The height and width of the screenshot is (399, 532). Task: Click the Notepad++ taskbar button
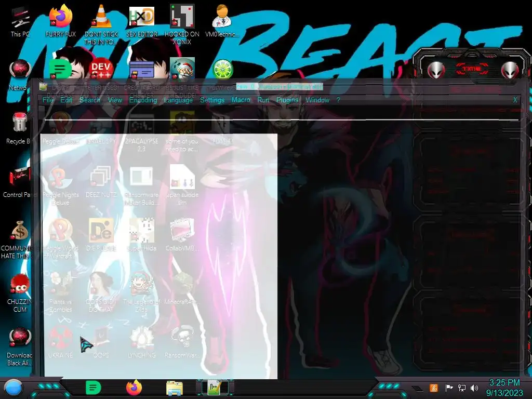pyautogui.click(x=215, y=388)
